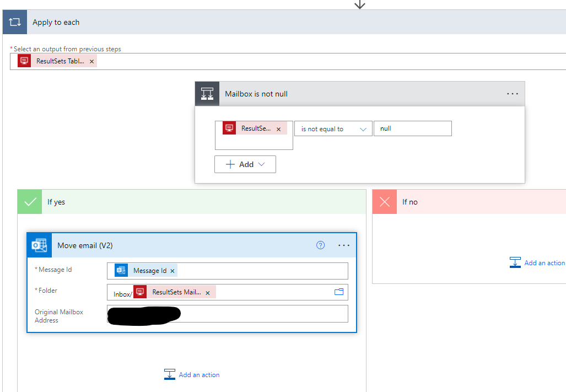Click the Mailbox is not null title
The height and width of the screenshot is (392, 566).
tap(256, 94)
